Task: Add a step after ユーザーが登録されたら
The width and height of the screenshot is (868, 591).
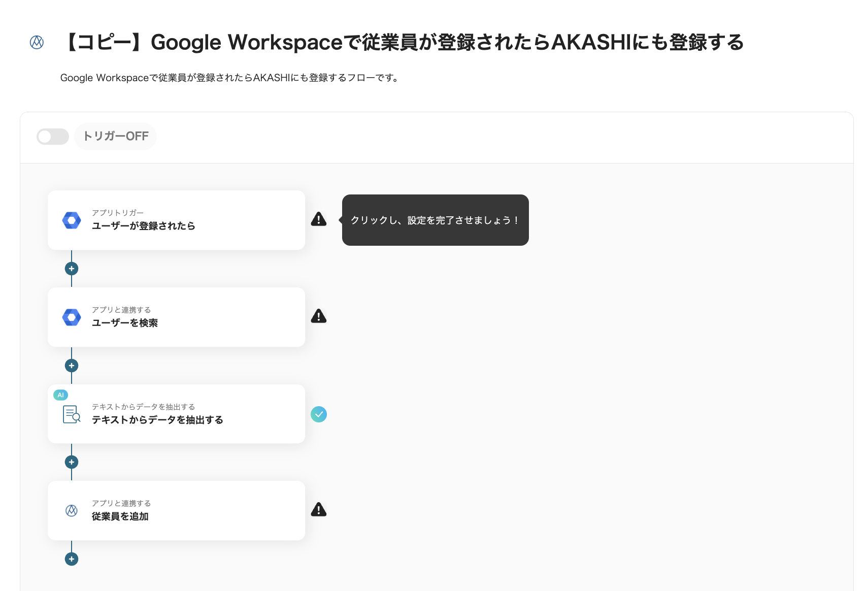Action: 72,269
